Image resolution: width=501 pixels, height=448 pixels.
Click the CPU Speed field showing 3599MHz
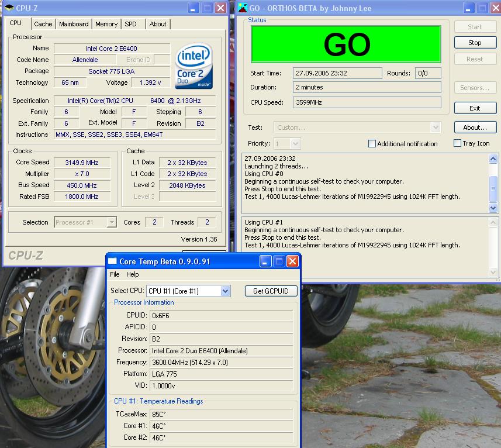click(367, 102)
